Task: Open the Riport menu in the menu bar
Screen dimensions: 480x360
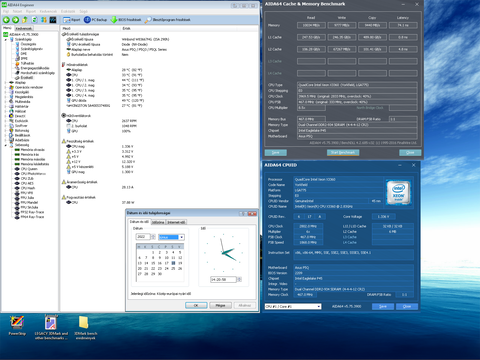Action: coord(31,11)
